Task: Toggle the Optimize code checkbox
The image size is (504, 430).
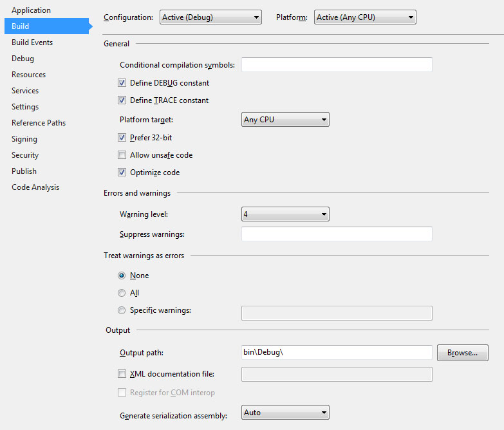Action: tap(122, 173)
